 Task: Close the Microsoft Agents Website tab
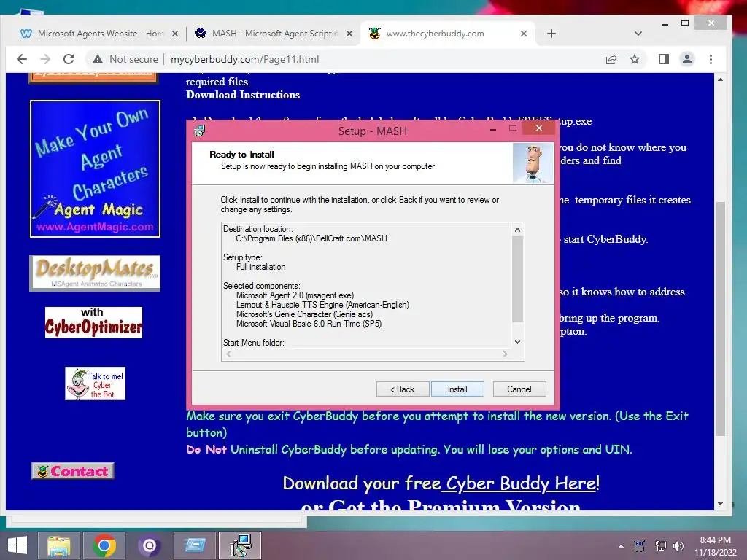[175, 34]
